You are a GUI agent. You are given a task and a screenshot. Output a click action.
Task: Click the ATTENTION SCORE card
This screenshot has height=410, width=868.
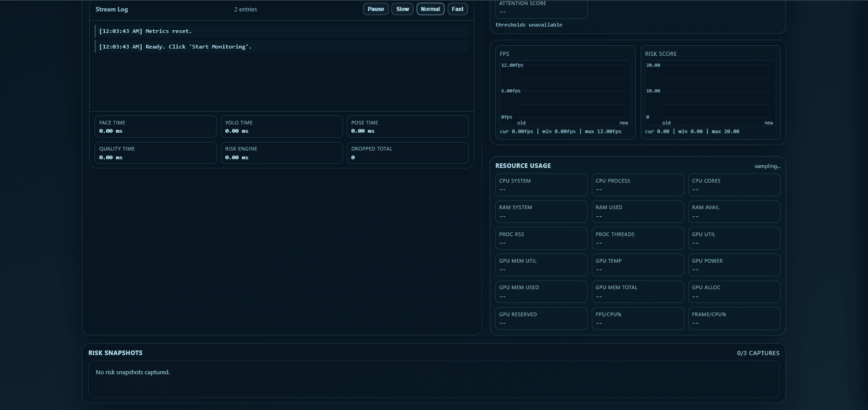(541, 8)
